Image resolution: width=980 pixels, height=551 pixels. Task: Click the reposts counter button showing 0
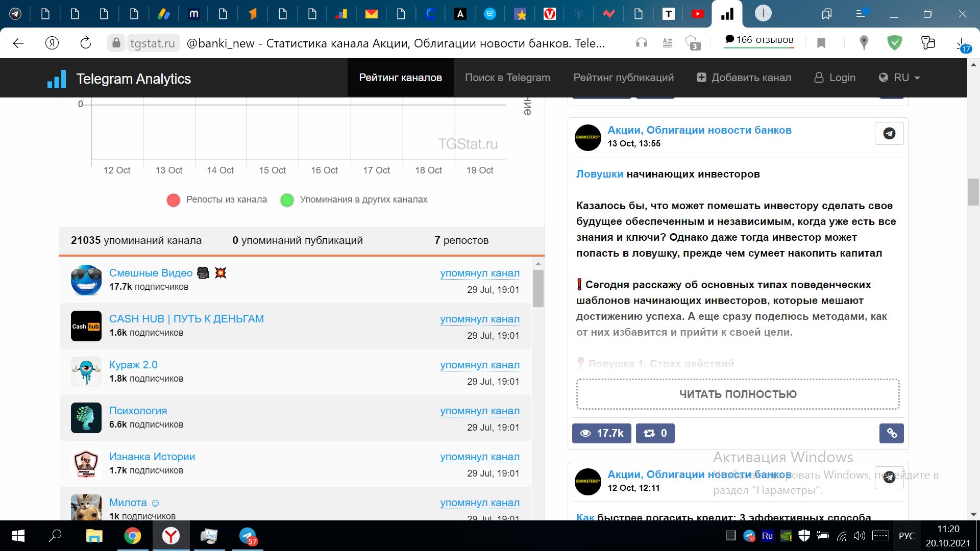655,433
